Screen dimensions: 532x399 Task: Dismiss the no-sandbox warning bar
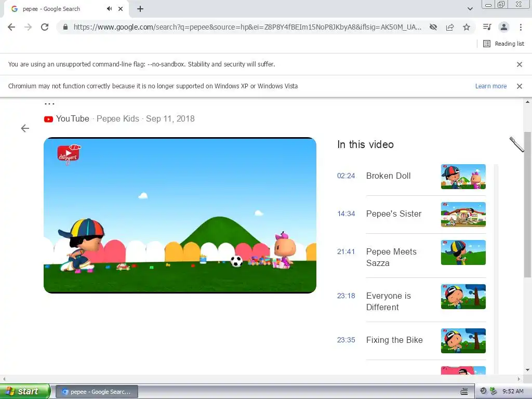(519, 64)
